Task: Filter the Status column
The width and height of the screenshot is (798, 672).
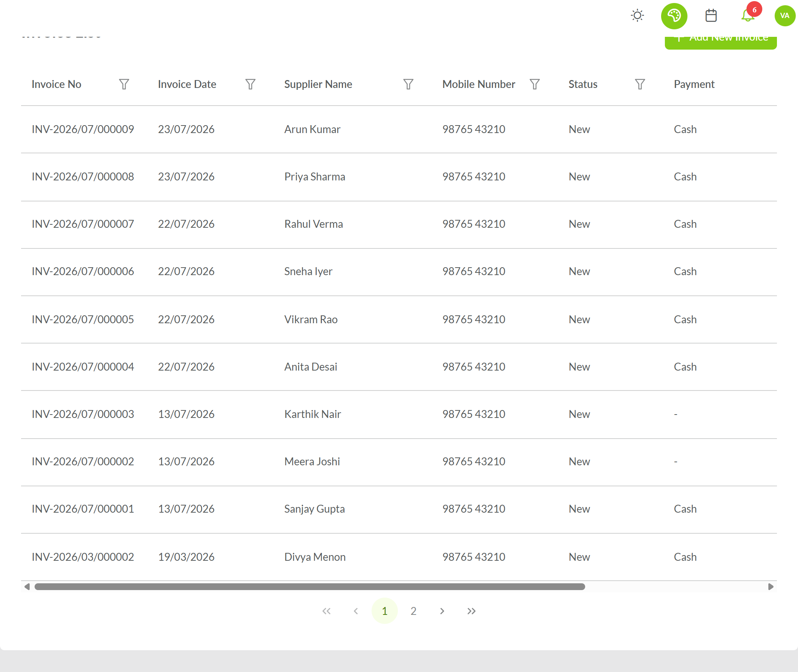Action: click(x=640, y=84)
